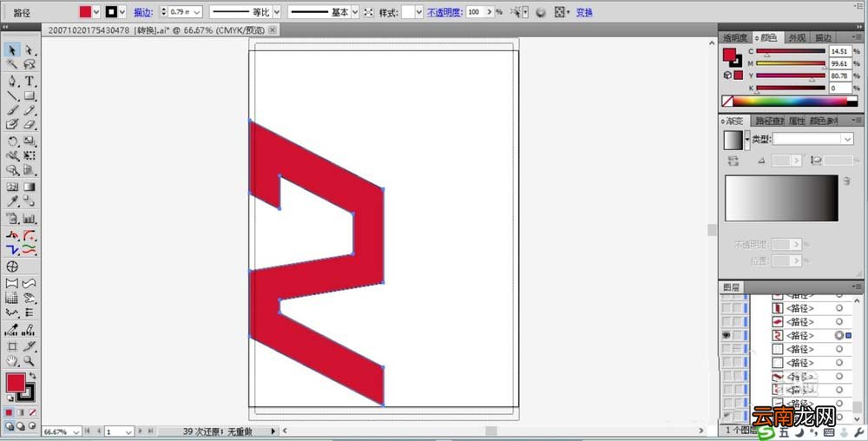Viewport: 868px width, 441px height.
Task: Open the 等比 variable width profile dropdown
Action: 276,11
